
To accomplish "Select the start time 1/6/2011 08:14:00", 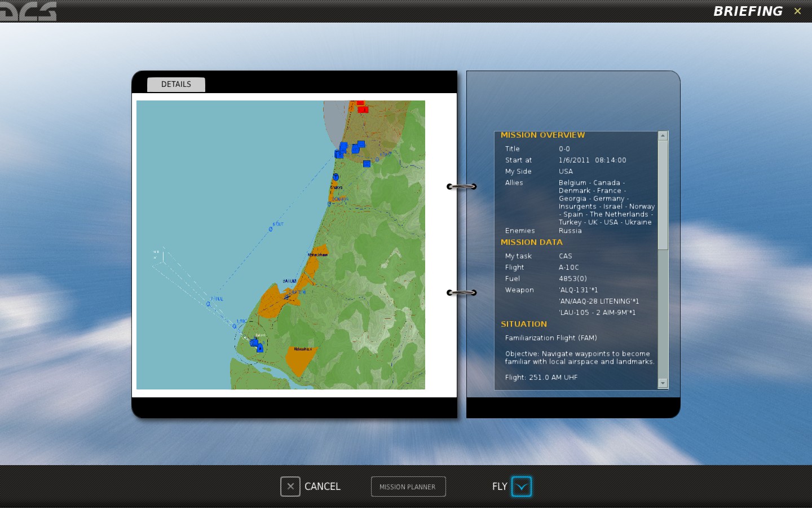I will click(593, 160).
